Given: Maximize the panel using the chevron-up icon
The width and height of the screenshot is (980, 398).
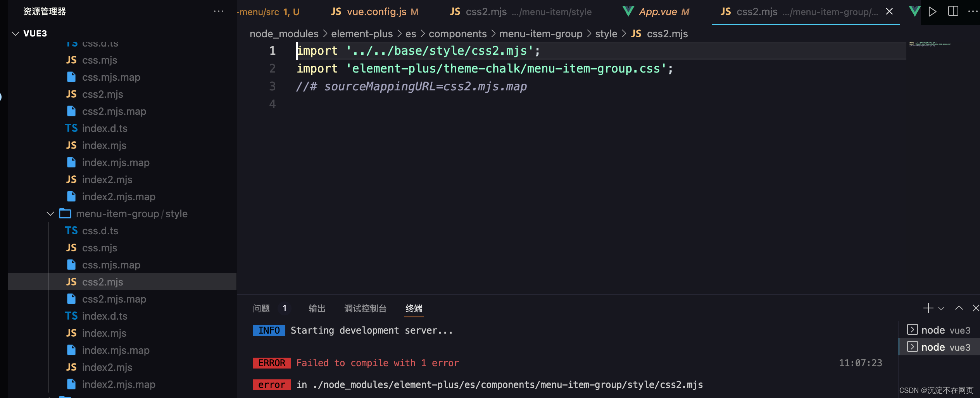Looking at the screenshot, I should pos(959,308).
